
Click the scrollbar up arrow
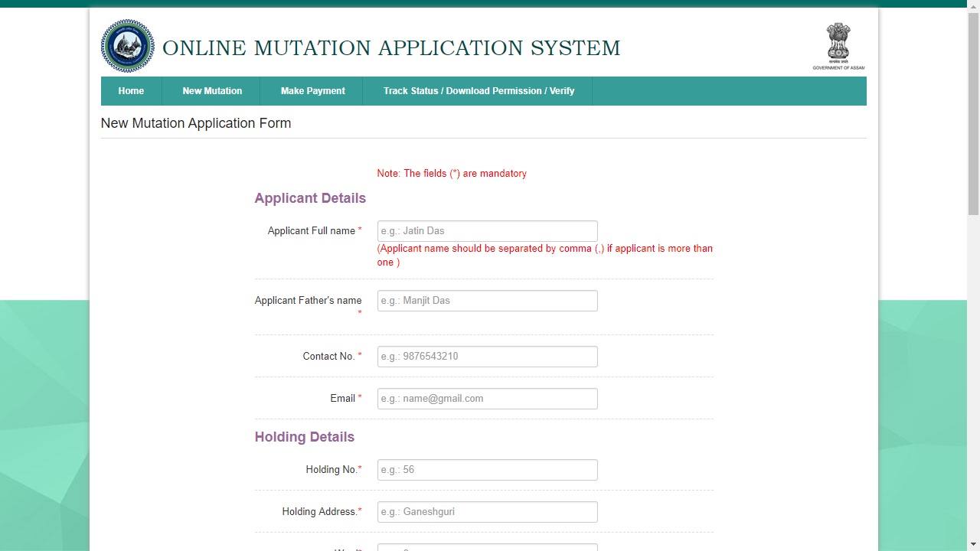click(x=973, y=4)
